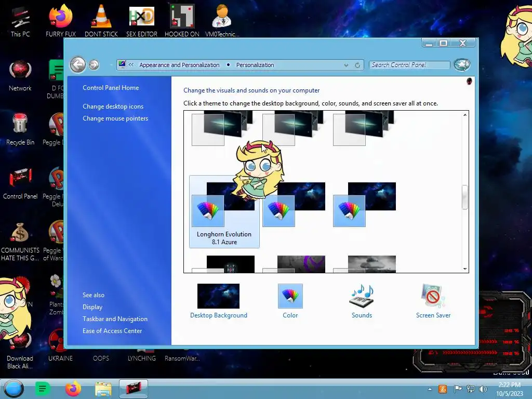
Task: Open the Action Center flag tray icon
Action: coord(457,389)
